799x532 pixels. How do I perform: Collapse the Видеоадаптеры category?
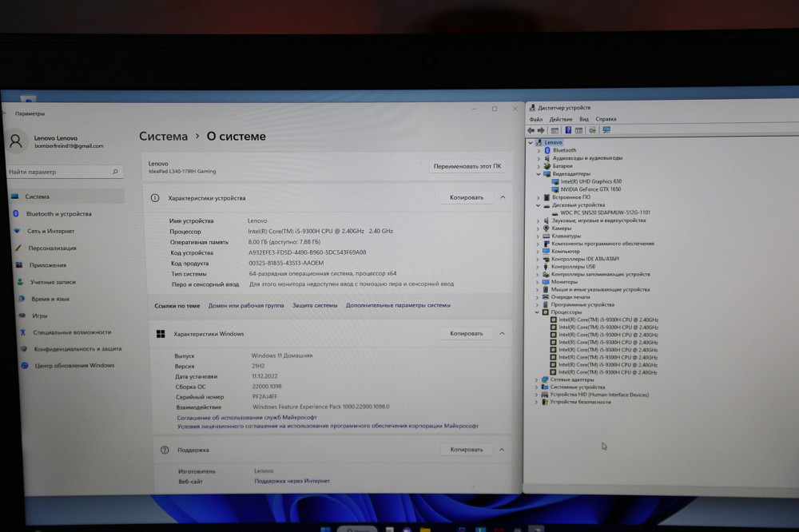pos(539,174)
